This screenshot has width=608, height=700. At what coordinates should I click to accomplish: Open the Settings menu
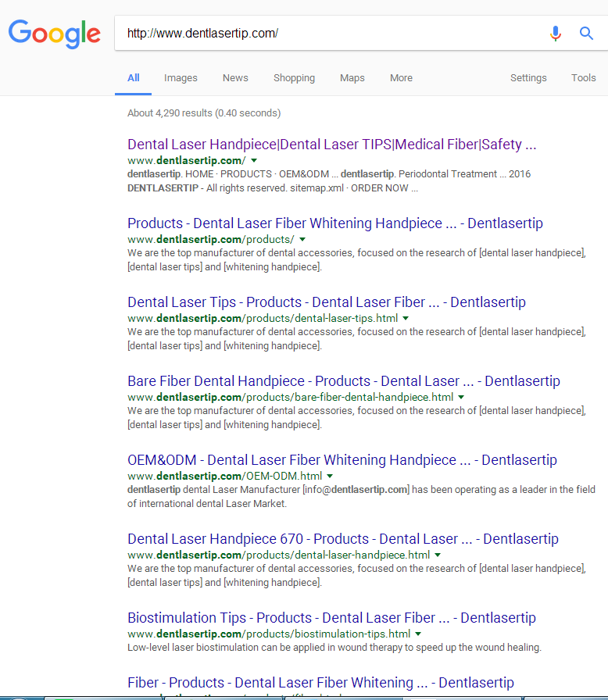[528, 78]
